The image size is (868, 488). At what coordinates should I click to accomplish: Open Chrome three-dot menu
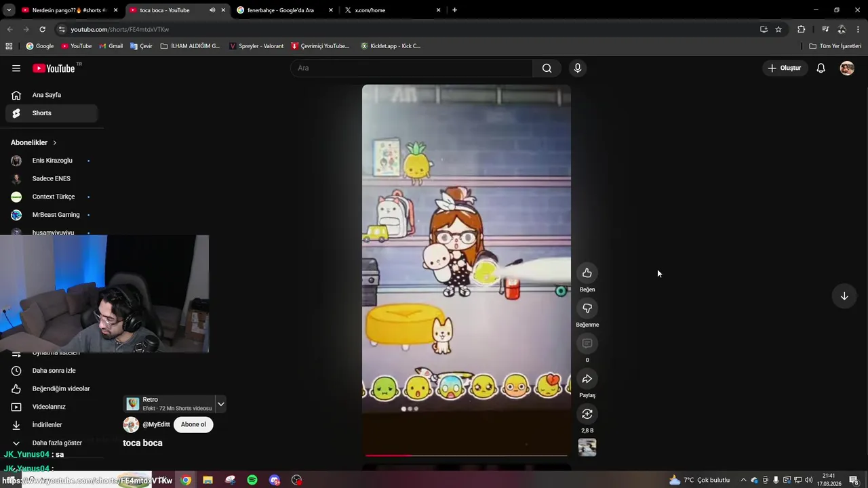tap(858, 29)
